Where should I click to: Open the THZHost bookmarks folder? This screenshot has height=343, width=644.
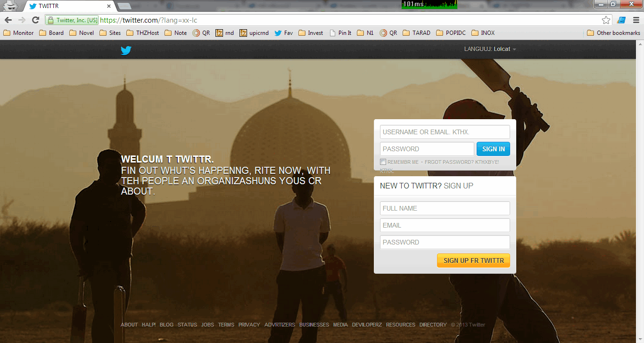[x=143, y=33]
